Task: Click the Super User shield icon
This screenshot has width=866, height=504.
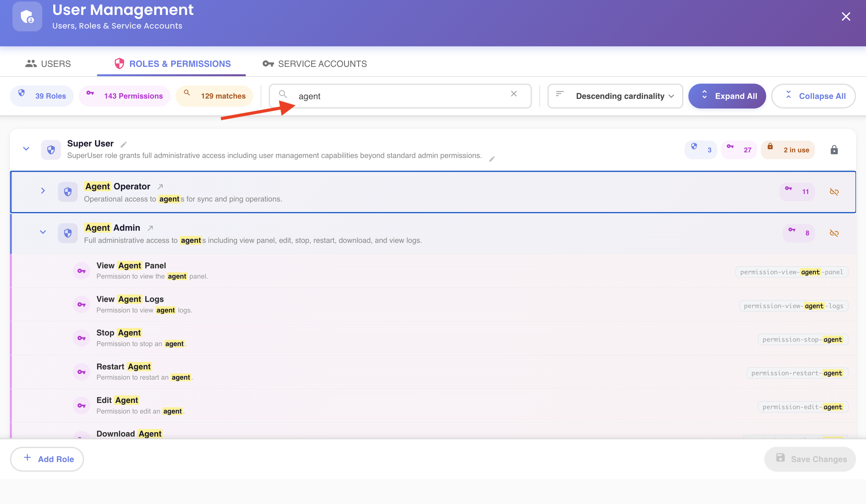Action: (51, 150)
